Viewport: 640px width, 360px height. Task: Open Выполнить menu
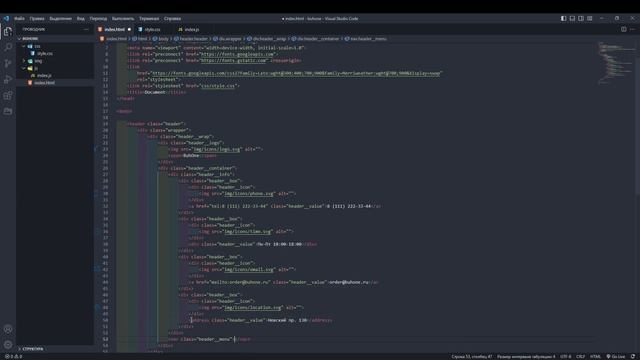123,18
